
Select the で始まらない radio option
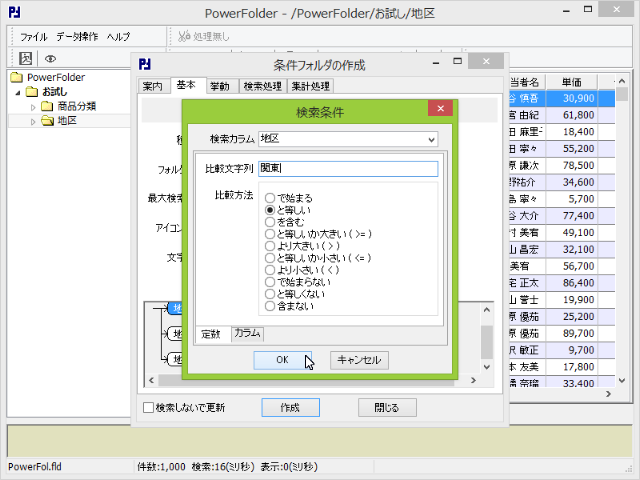298,282
